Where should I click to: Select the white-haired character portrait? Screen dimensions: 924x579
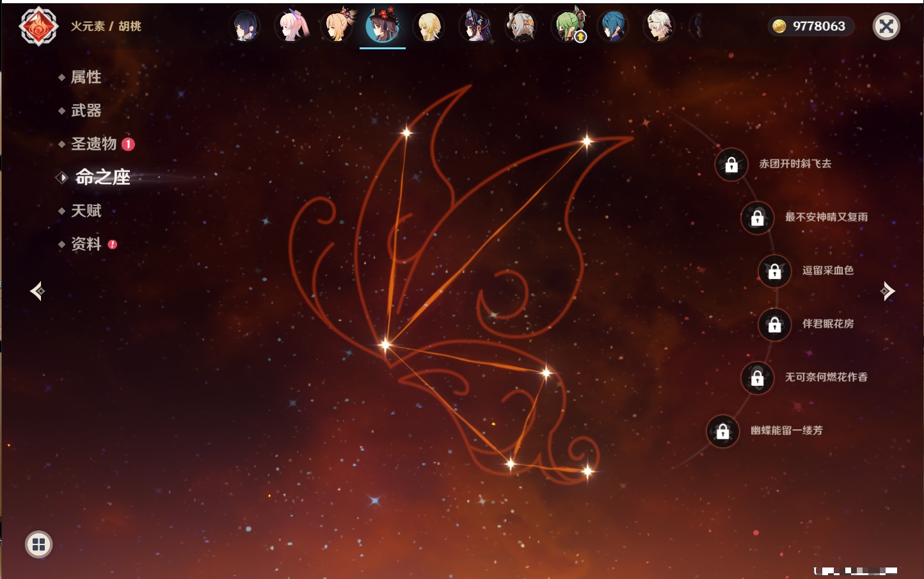[x=659, y=26]
